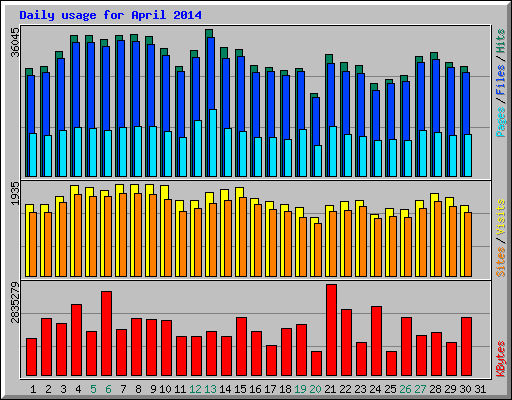Click day label 30 on the axis
512x400 pixels.
465,389
